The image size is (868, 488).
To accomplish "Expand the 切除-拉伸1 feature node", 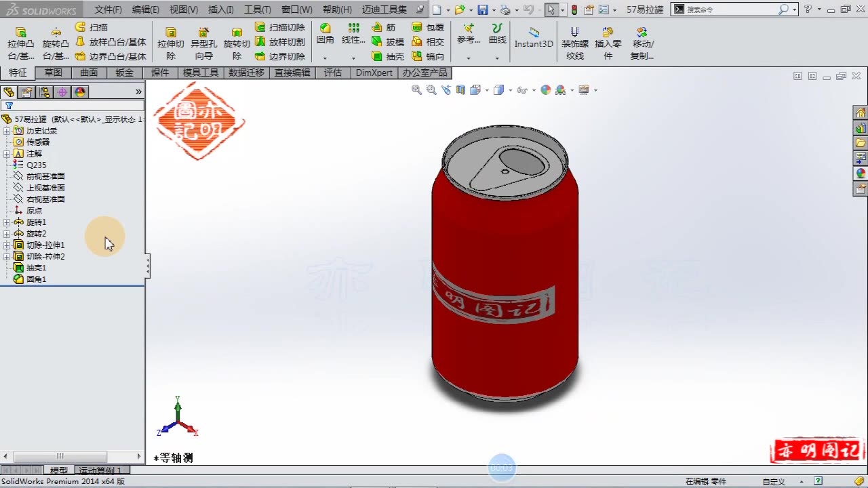I will coord(7,245).
